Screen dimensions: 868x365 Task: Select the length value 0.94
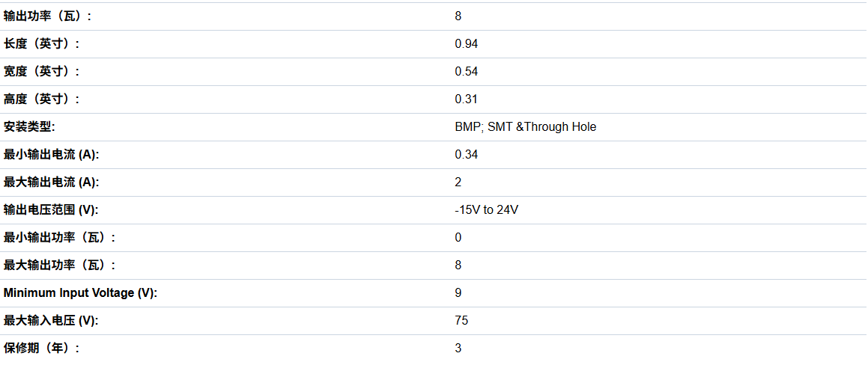[x=466, y=43]
